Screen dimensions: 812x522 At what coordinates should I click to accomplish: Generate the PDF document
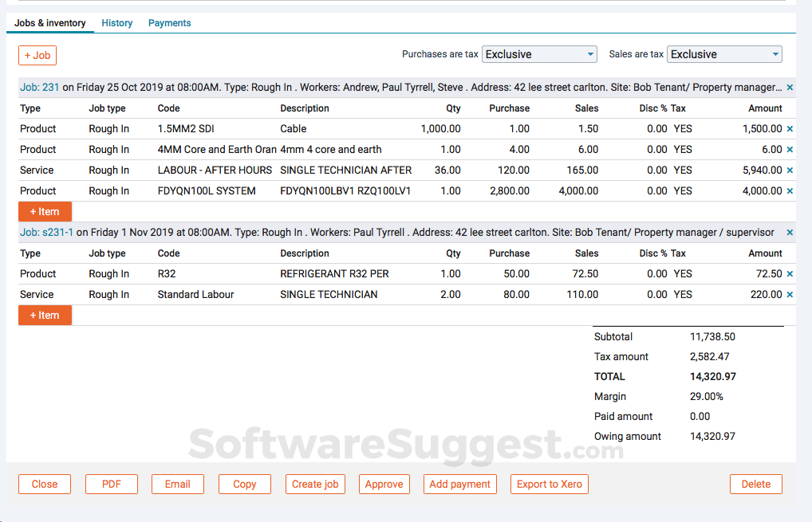[112, 484]
